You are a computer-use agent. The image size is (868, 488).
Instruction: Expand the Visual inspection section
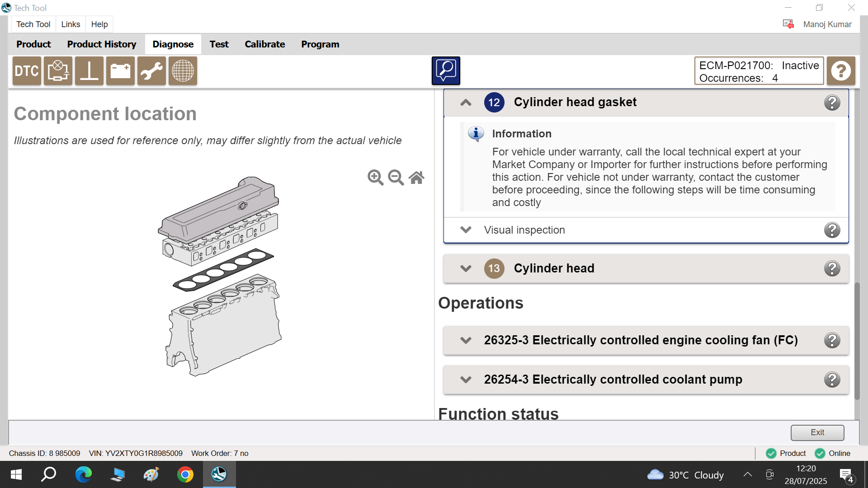click(x=466, y=230)
